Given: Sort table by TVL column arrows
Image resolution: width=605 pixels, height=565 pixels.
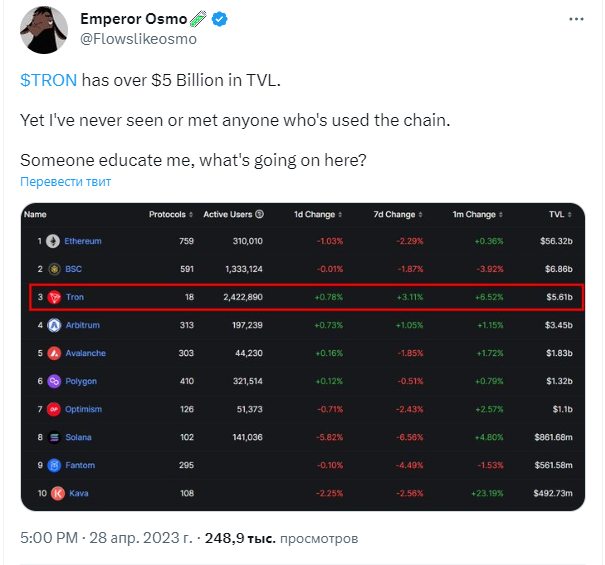Looking at the screenshot, I should [570, 215].
